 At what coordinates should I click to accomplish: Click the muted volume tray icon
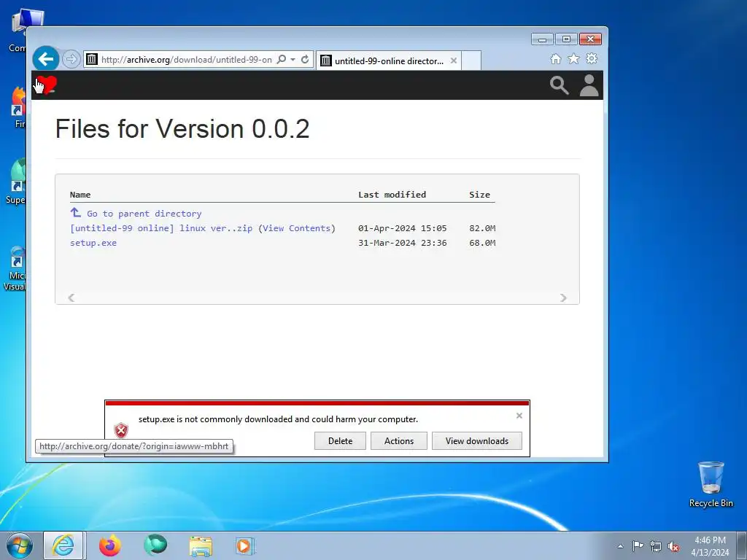coord(673,547)
